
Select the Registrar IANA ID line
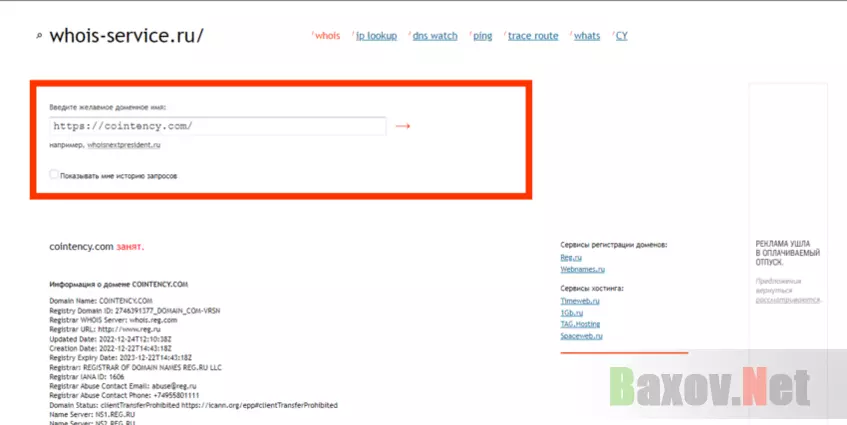tap(86, 377)
